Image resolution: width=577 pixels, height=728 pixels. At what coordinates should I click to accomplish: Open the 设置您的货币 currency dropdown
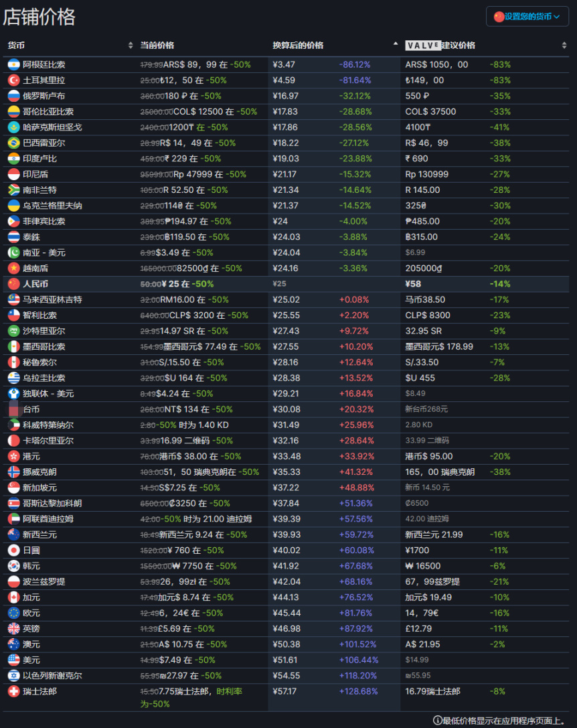click(x=527, y=17)
